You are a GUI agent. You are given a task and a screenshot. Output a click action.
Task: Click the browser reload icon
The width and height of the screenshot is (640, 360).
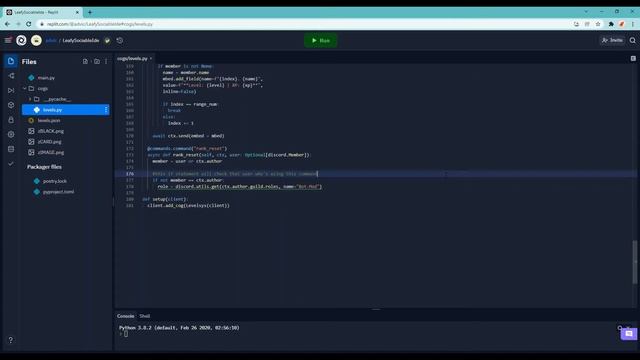pos(29,24)
